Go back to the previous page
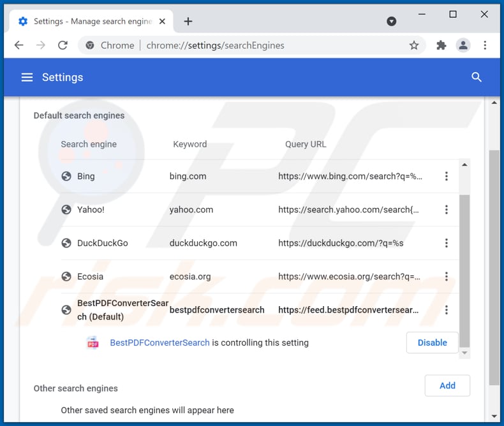The image size is (504, 426). click(19, 45)
